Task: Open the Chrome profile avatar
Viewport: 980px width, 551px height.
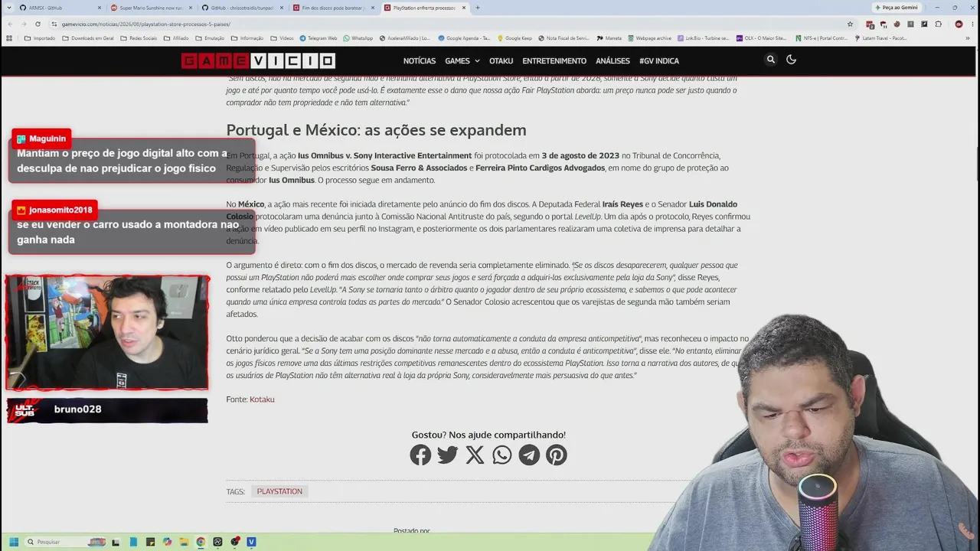Action: coord(959,24)
